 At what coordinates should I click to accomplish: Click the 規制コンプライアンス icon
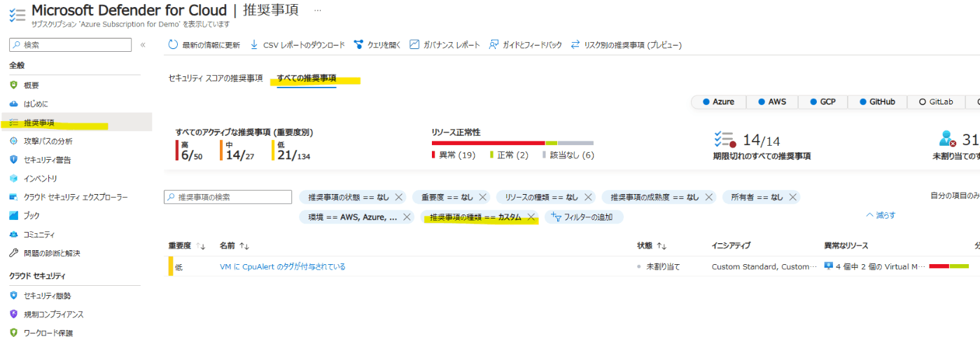point(14,315)
